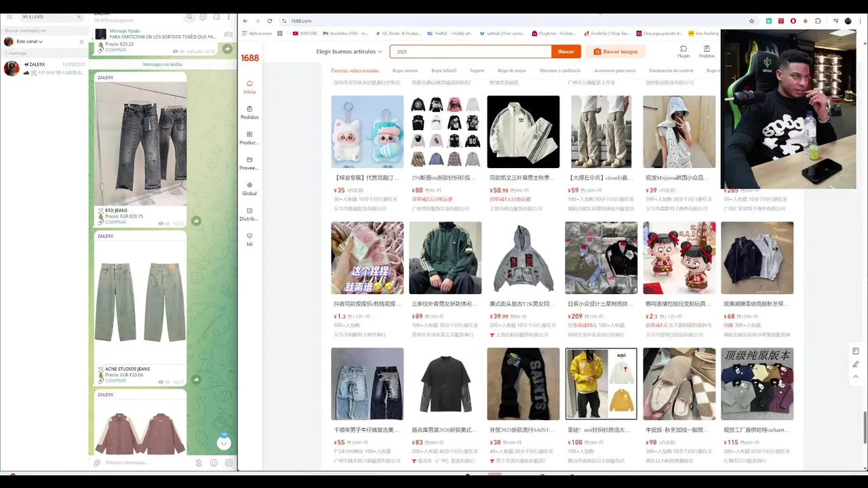Open COMPRAR link under ACNE STUDIOS JEANS

[115, 381]
